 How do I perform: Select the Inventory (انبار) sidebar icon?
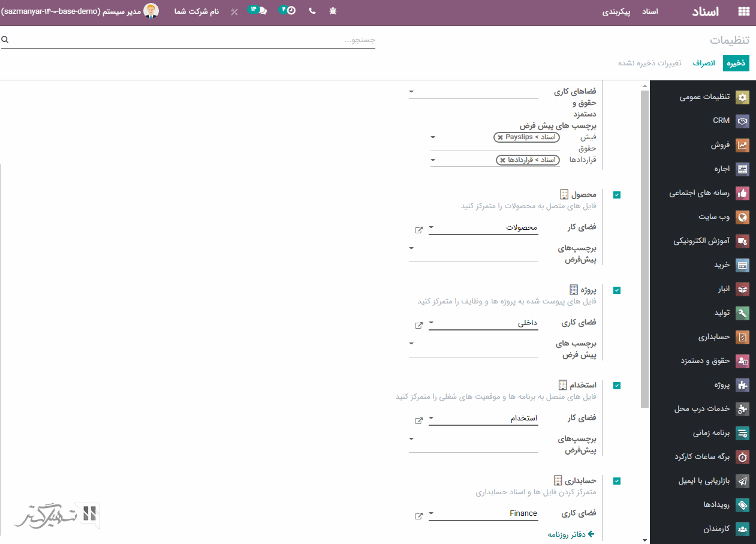pyautogui.click(x=743, y=289)
